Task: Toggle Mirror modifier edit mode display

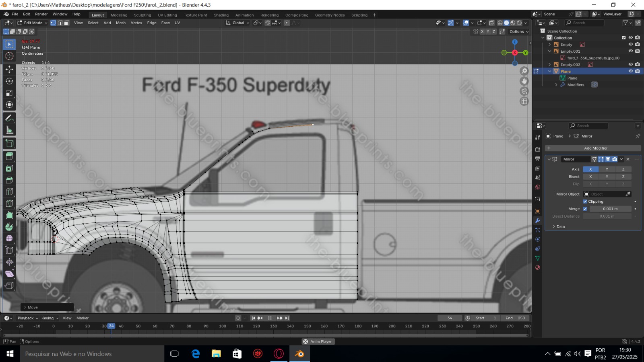Action: pos(601,159)
